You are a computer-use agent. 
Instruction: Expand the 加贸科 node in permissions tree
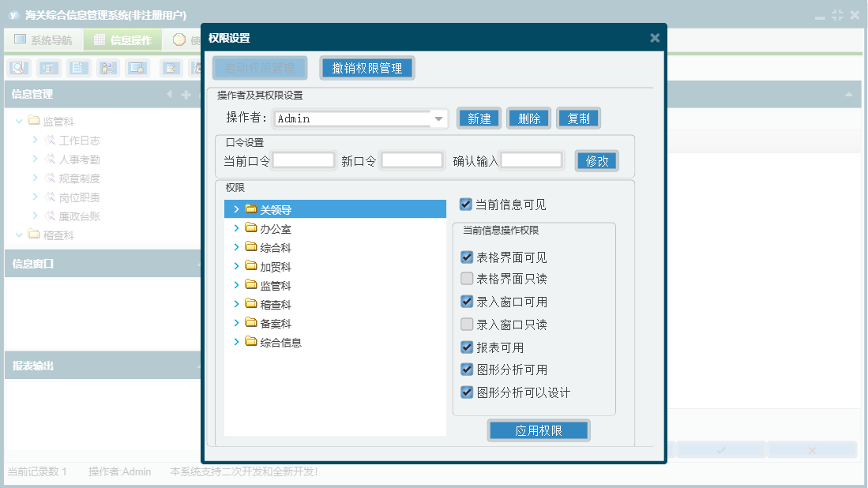pyautogui.click(x=236, y=266)
